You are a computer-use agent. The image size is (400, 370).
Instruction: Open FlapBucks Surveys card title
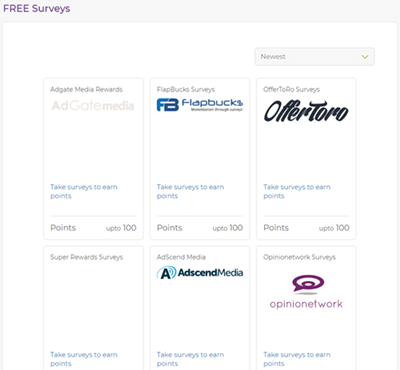186,89
